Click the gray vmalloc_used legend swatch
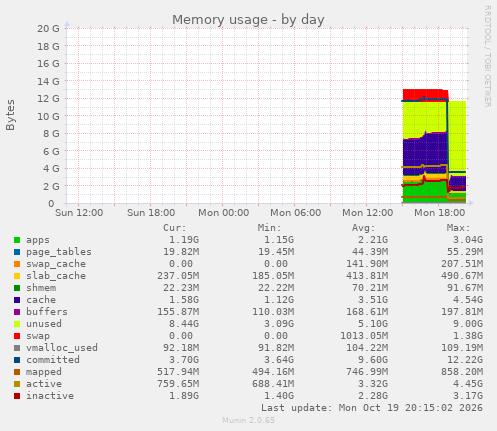 point(17,348)
